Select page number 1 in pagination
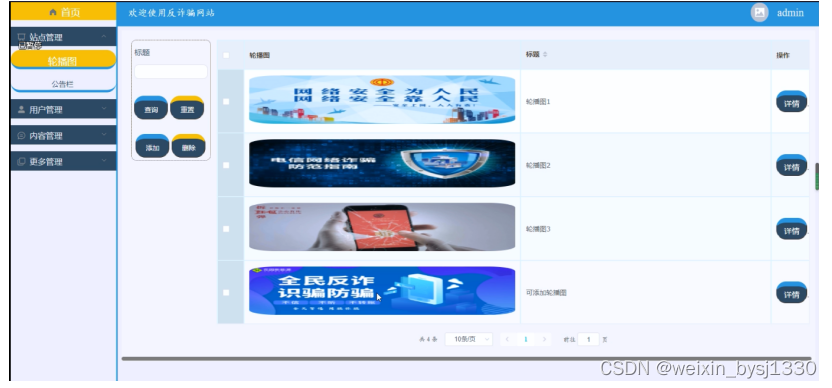The image size is (832, 388). tap(526, 339)
